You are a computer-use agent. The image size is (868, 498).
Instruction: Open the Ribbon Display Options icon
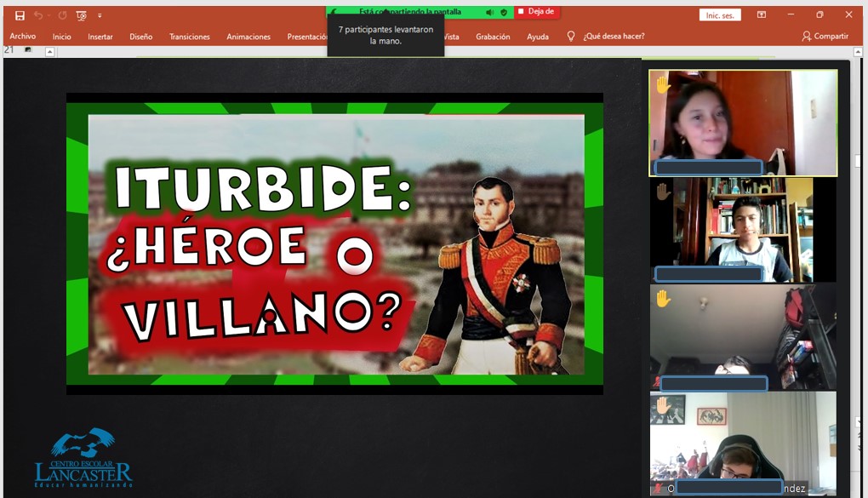pyautogui.click(x=762, y=15)
